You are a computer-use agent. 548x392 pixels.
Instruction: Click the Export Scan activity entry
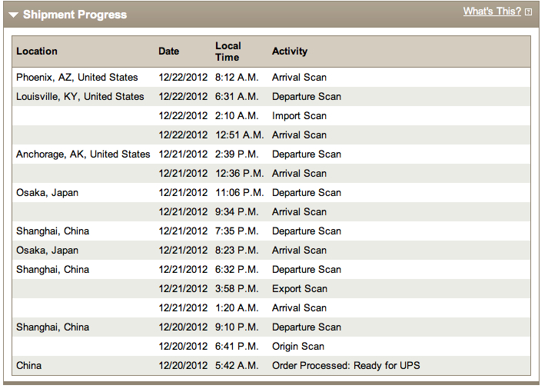pyautogui.click(x=300, y=289)
